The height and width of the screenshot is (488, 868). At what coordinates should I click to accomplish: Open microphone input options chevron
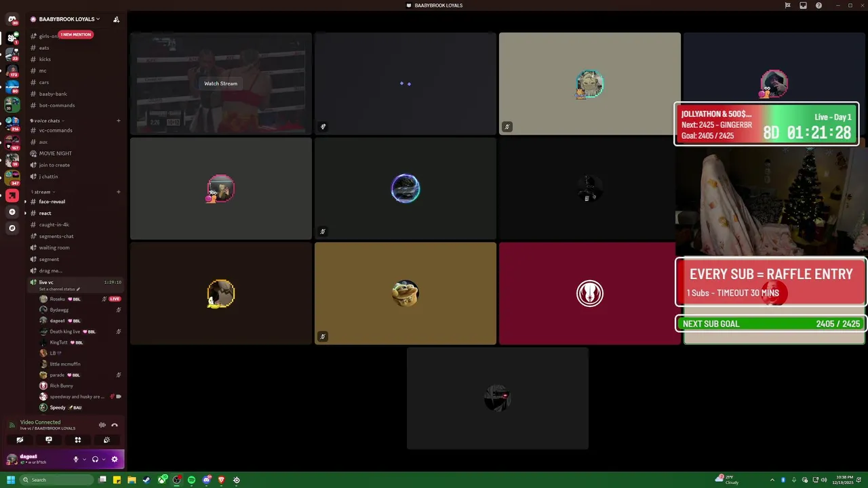(x=84, y=459)
